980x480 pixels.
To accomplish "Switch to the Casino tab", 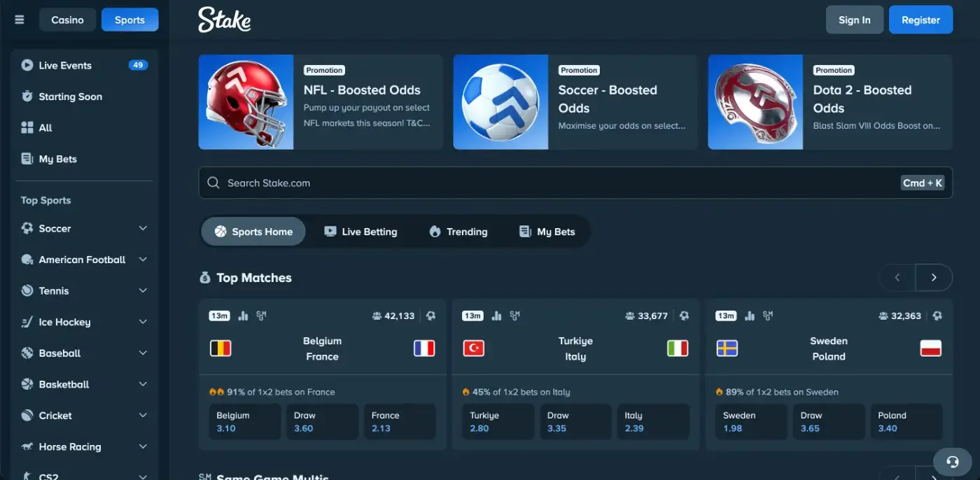I will tap(67, 20).
